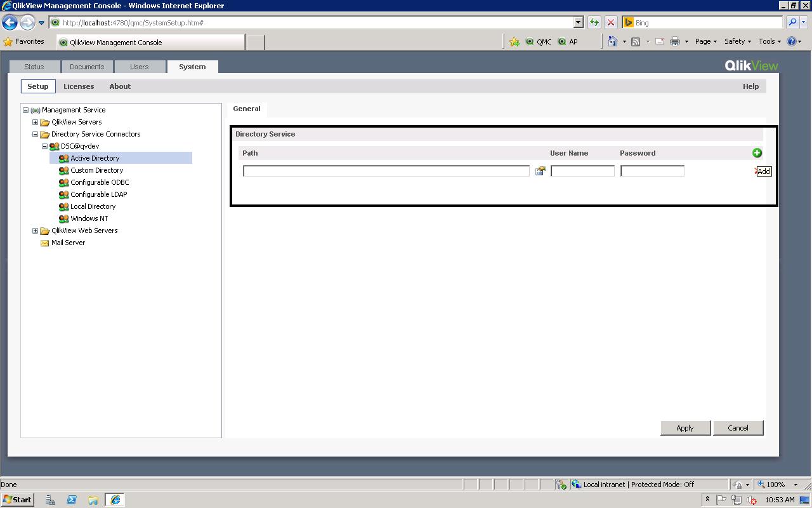
Task: Select Windows NT in the tree
Action: (89, 218)
